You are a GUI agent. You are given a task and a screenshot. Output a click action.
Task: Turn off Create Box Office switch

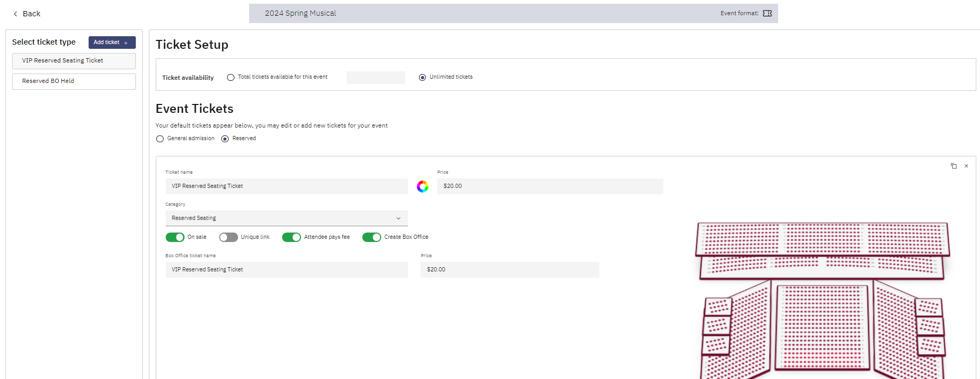[x=372, y=237]
